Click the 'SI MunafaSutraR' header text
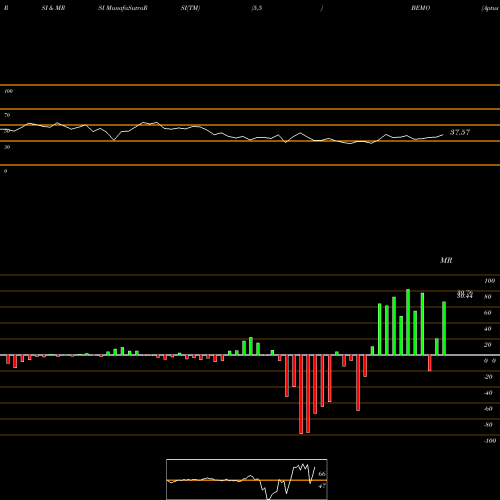The width and height of the screenshot is (500, 500). tap(123, 8)
